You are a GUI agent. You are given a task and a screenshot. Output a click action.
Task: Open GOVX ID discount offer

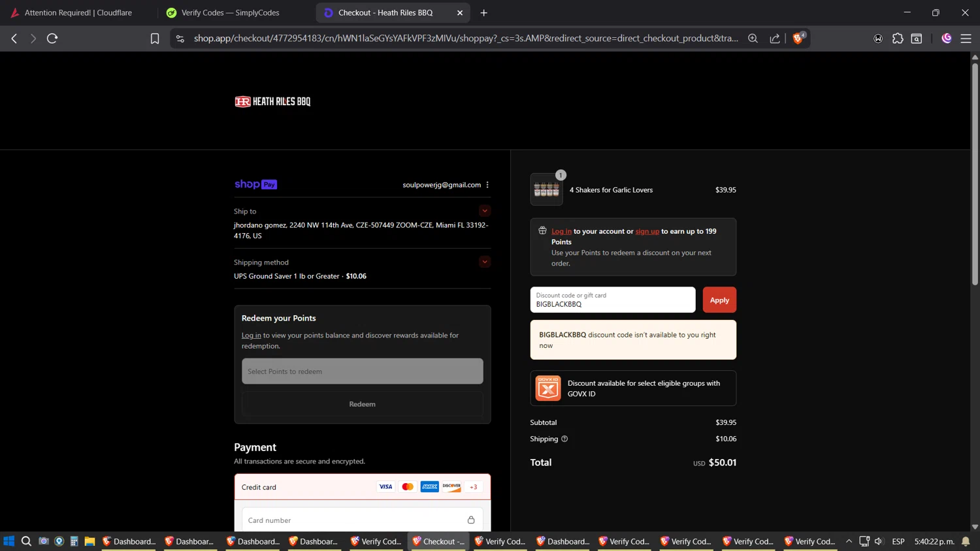click(633, 388)
